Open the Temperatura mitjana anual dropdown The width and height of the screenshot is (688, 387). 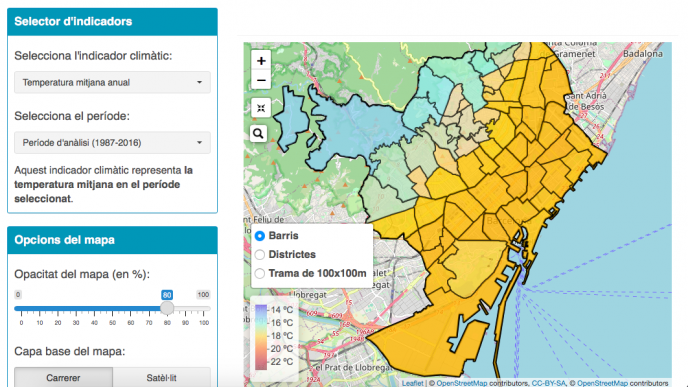click(x=112, y=82)
